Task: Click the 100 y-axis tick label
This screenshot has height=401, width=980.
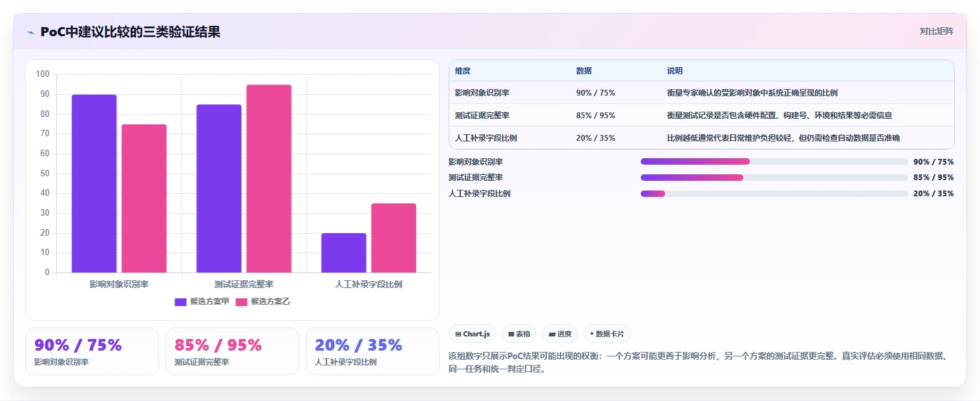Action: coord(43,74)
